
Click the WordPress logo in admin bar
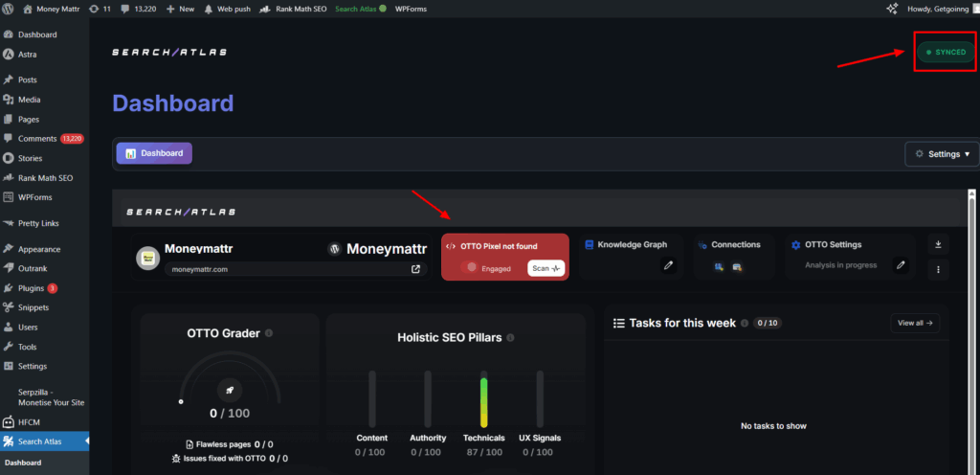click(x=8, y=9)
